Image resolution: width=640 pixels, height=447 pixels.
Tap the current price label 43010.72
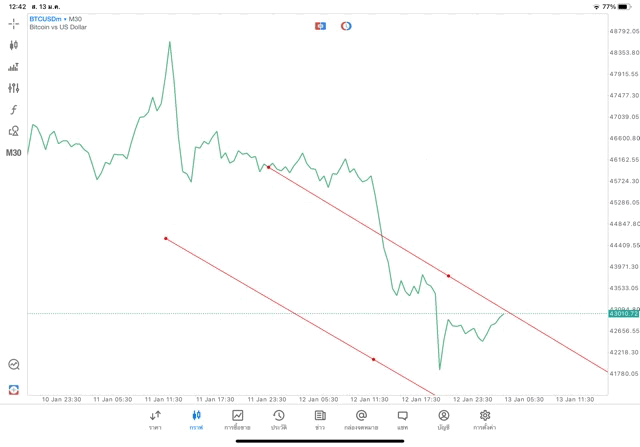[623, 314]
